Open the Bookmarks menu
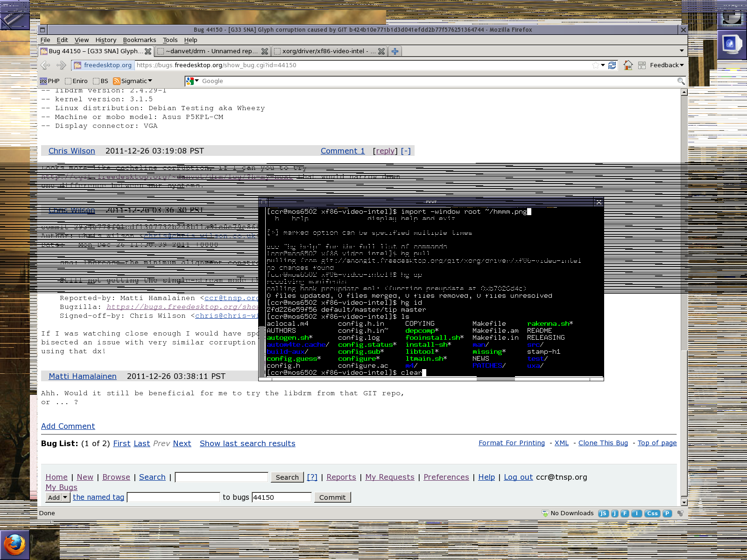This screenshot has width=747, height=560. tap(139, 40)
